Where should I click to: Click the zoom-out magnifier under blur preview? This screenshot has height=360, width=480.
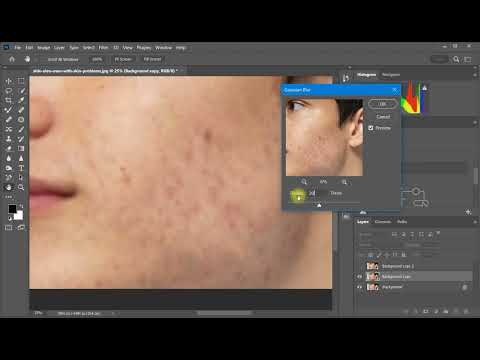point(304,182)
